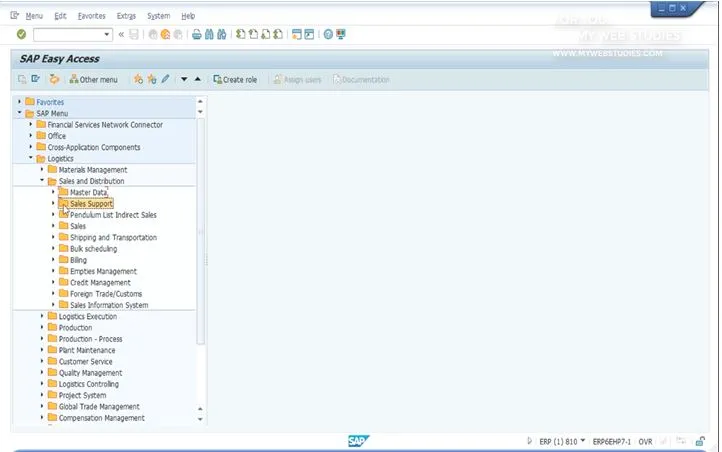The image size is (722, 452).
Task: Click the tree panel vertical scrollbar thumb
Action: [x=200, y=231]
